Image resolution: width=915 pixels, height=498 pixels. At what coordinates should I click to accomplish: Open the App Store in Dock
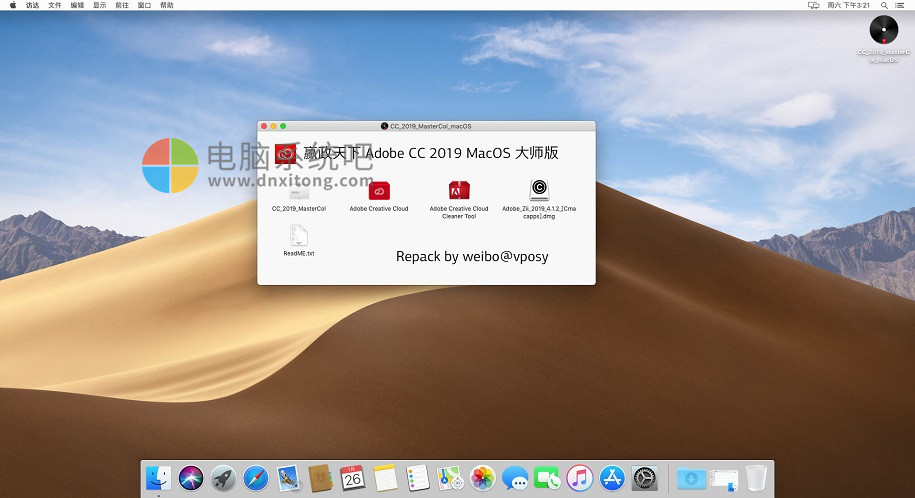[612, 478]
